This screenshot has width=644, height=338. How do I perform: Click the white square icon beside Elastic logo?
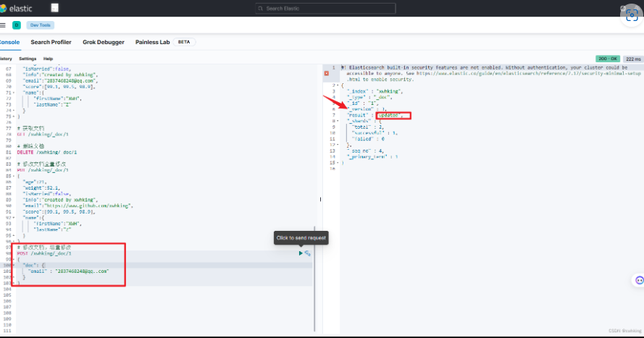coord(55,8)
